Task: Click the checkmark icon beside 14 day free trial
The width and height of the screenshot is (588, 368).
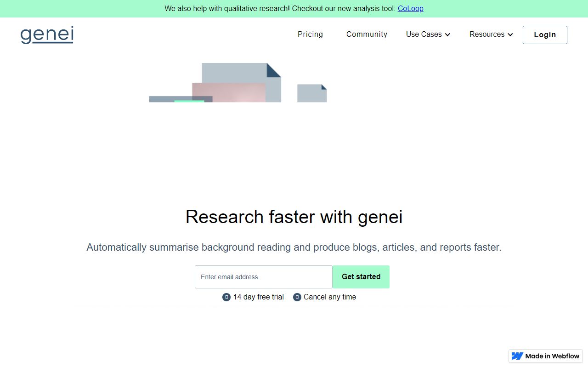Action: pos(226,297)
